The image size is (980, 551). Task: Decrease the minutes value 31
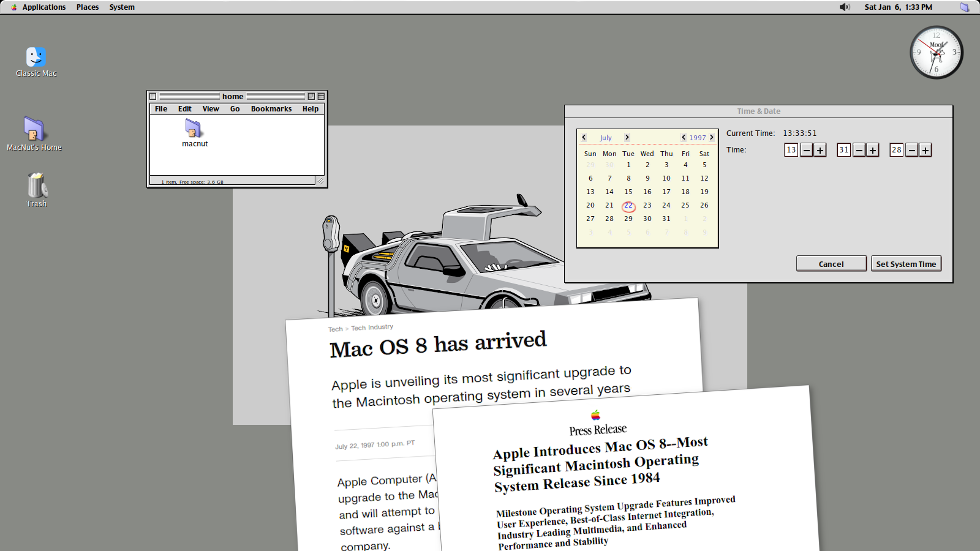[859, 150]
